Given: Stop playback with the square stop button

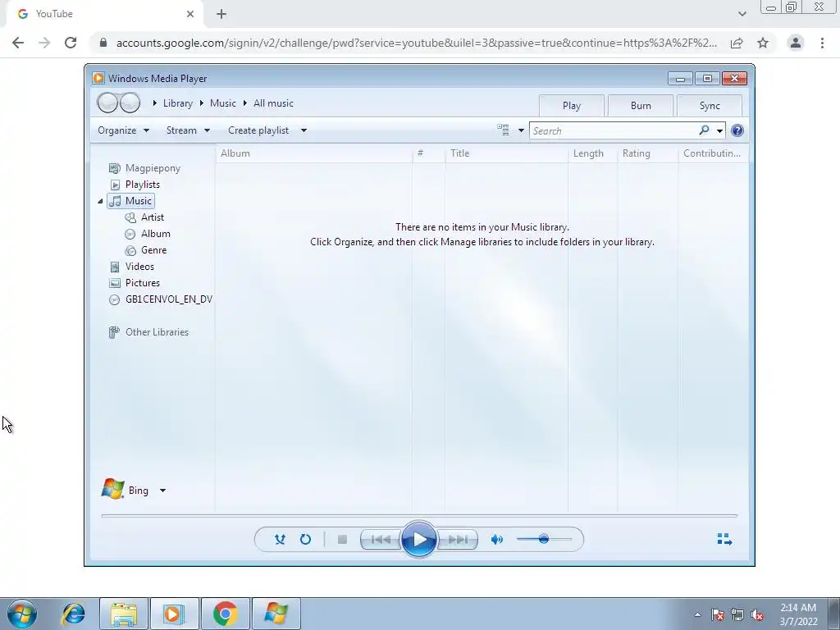Looking at the screenshot, I should (x=342, y=540).
